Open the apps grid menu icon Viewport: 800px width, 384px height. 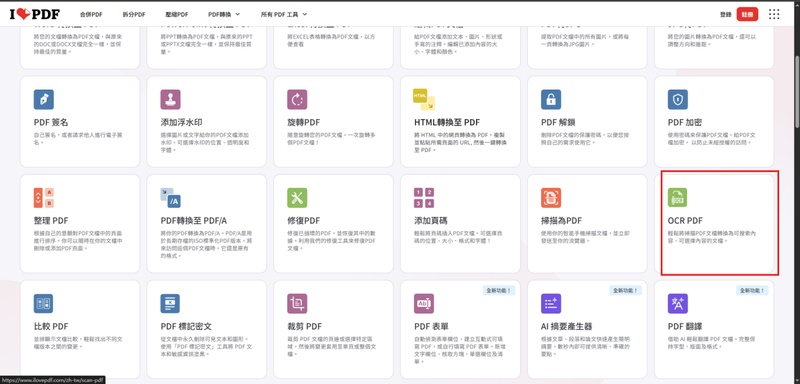click(774, 14)
